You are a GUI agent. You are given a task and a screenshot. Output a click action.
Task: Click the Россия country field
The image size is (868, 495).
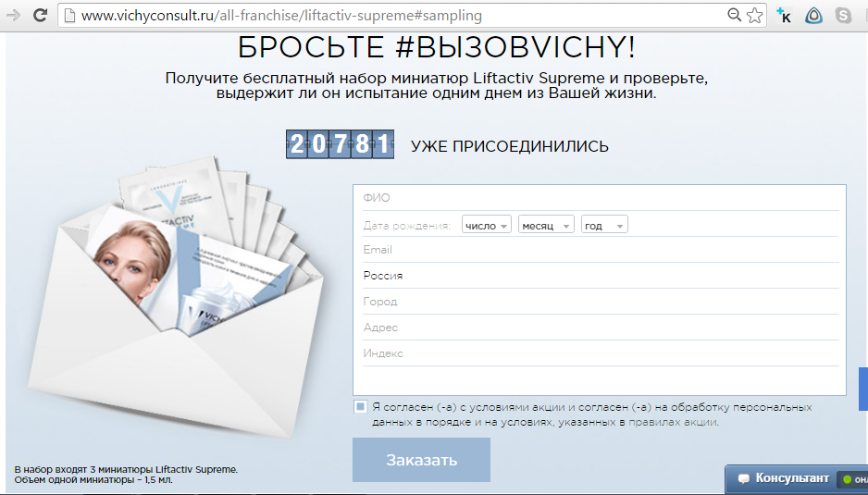[x=601, y=275]
